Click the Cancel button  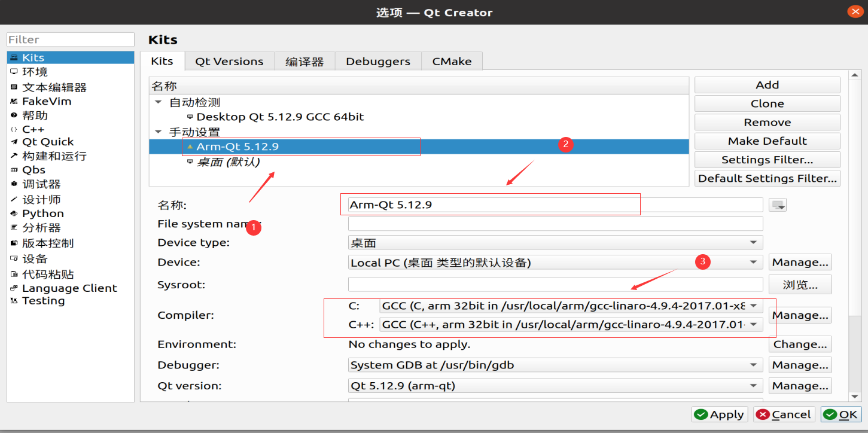(x=784, y=414)
